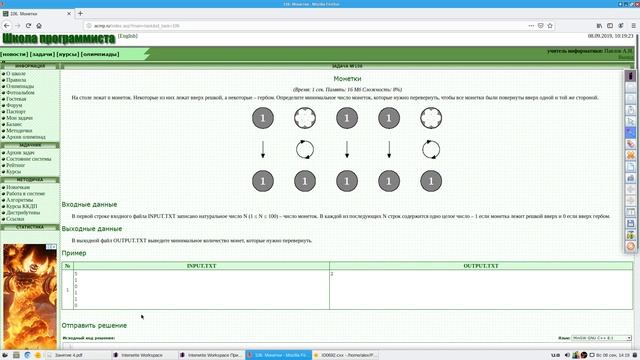Click the clock in the system tray
The height and width of the screenshot is (360, 640).
pyautogui.click(x=613, y=355)
